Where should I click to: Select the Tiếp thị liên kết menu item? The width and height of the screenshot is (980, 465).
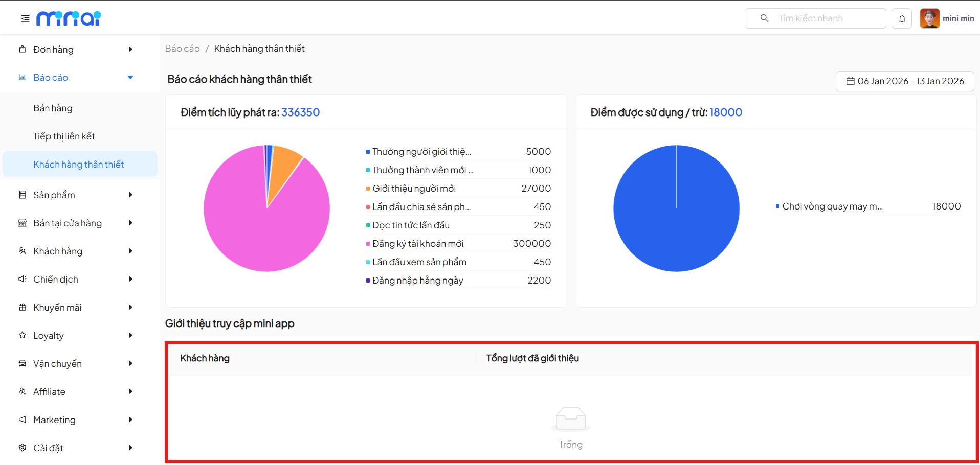click(64, 136)
